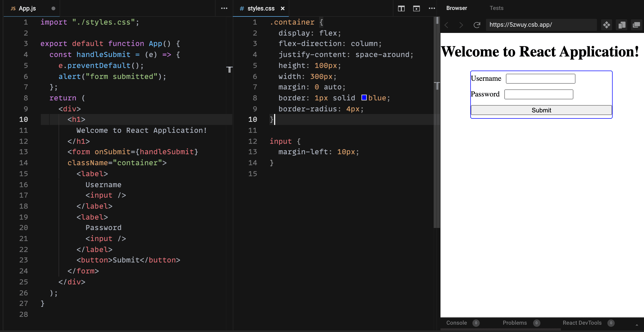The image size is (644, 332).
Task: Click the Console count badge
Action: 476,323
